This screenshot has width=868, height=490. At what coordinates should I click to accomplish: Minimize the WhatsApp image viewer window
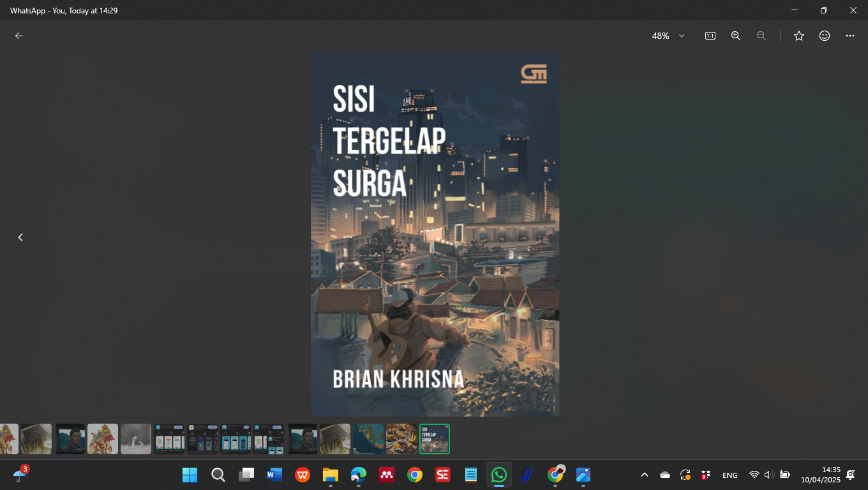(x=795, y=10)
